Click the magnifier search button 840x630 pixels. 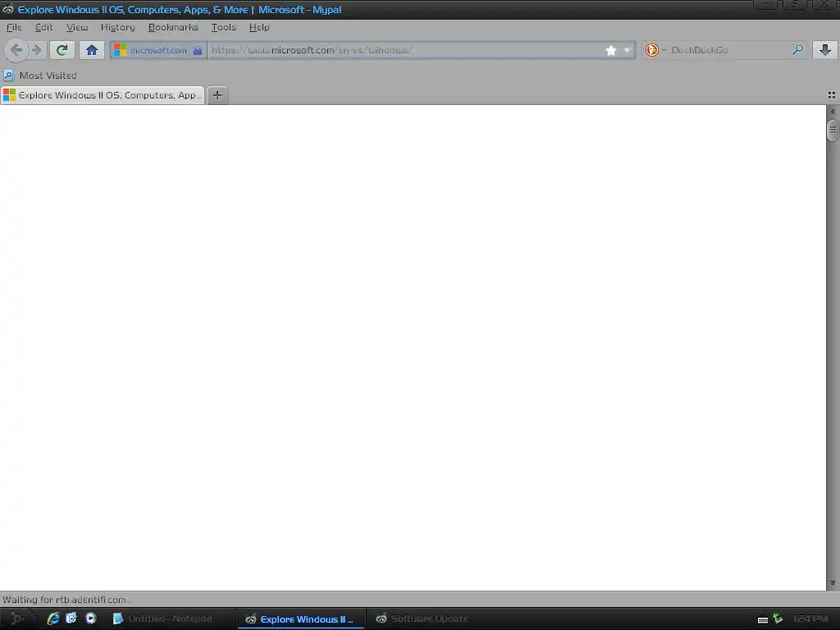(x=797, y=50)
